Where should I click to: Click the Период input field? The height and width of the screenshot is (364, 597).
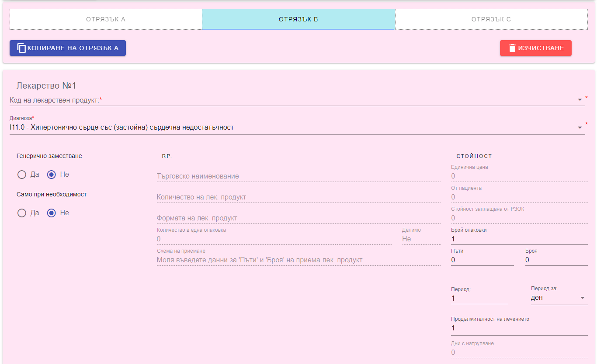click(479, 299)
